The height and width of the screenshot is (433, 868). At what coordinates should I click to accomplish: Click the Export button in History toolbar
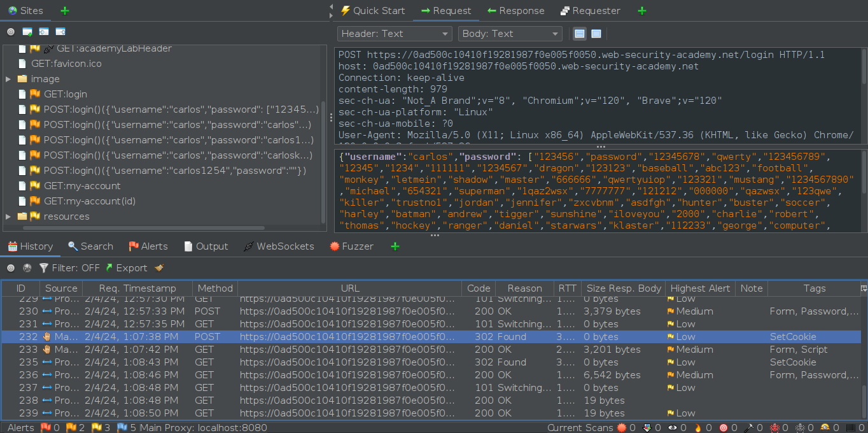click(x=126, y=268)
